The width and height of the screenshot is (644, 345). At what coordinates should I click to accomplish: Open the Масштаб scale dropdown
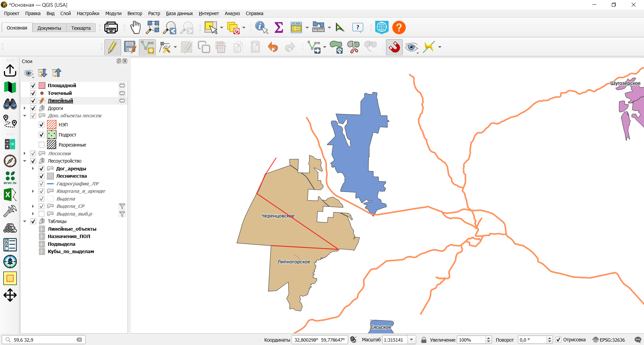[x=411, y=340]
